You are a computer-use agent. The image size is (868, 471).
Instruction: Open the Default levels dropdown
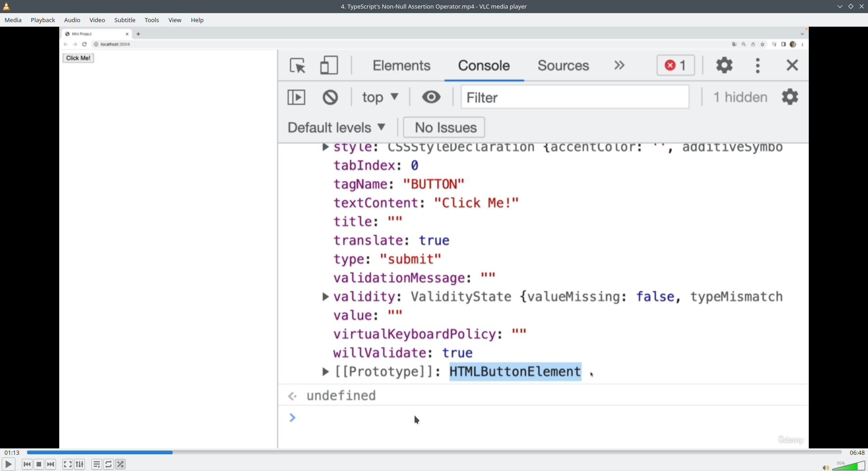337,127
